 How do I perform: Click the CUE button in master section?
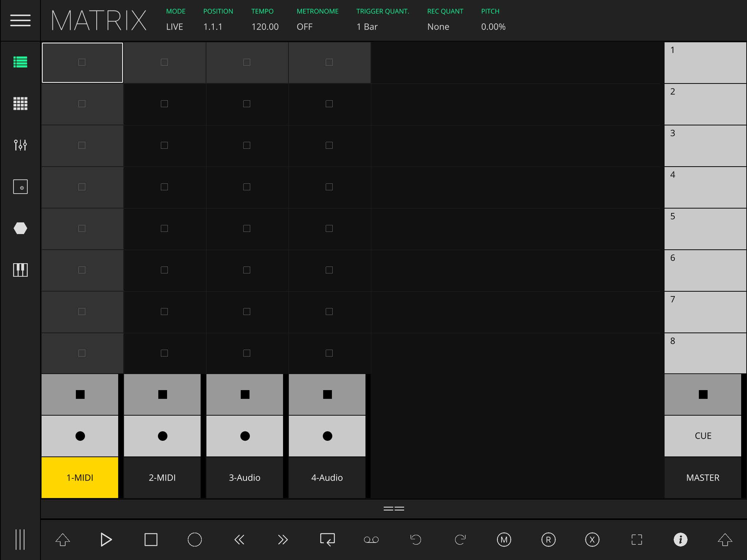click(703, 436)
